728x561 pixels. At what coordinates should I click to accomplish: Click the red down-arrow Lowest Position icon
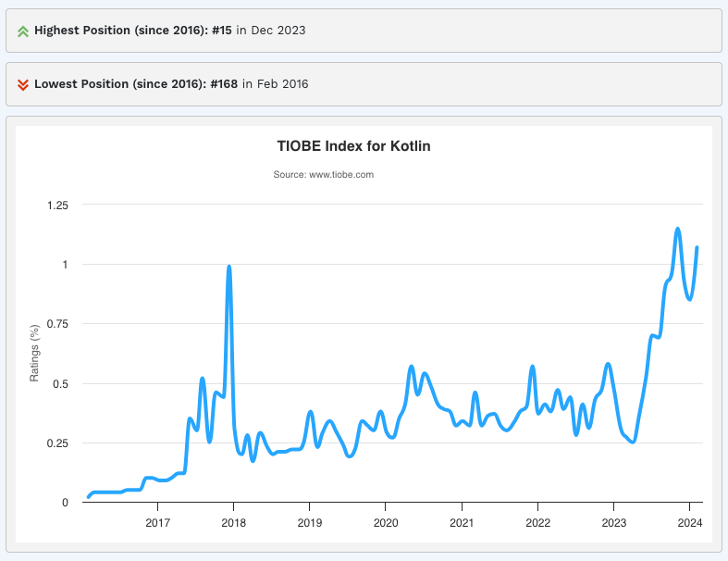coord(23,84)
